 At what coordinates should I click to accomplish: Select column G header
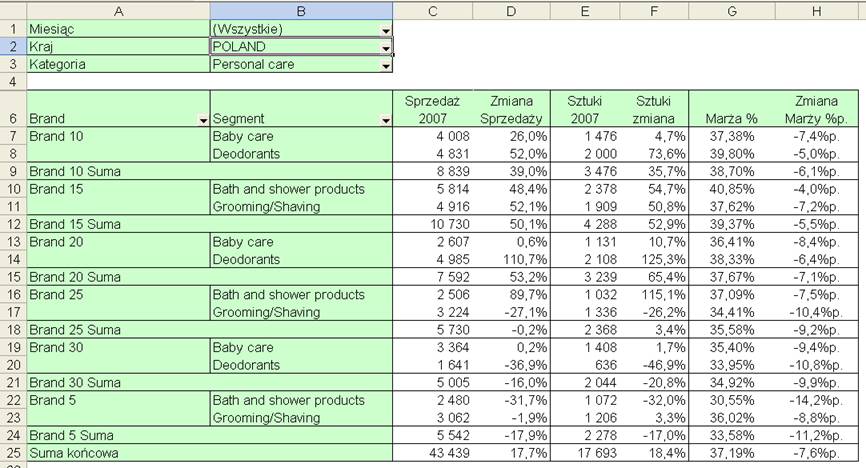[732, 11]
